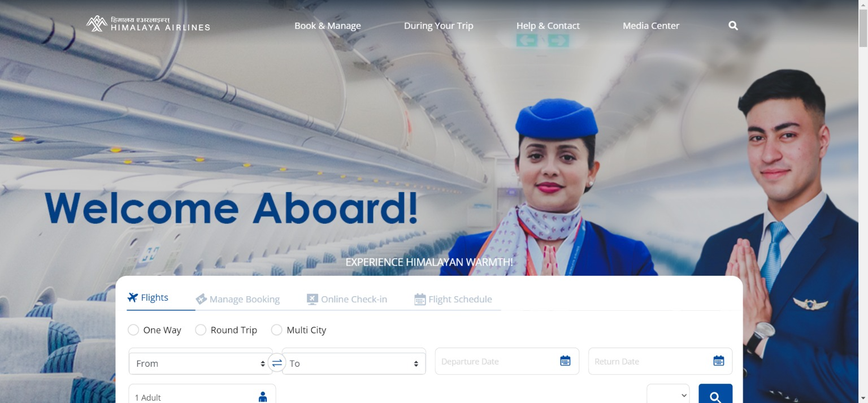This screenshot has height=403, width=868.
Task: Open the Return Date calendar icon
Action: [x=718, y=361]
